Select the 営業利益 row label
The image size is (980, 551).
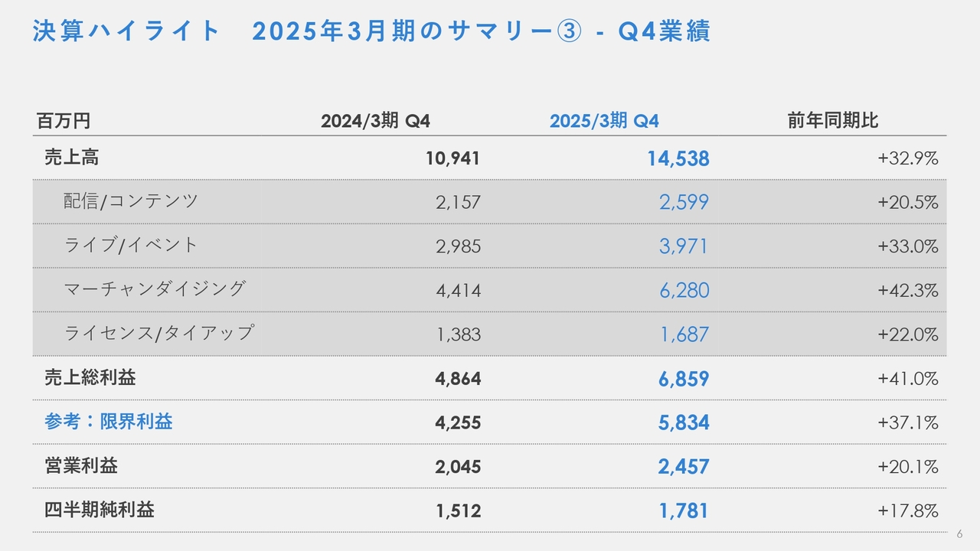[81, 465]
